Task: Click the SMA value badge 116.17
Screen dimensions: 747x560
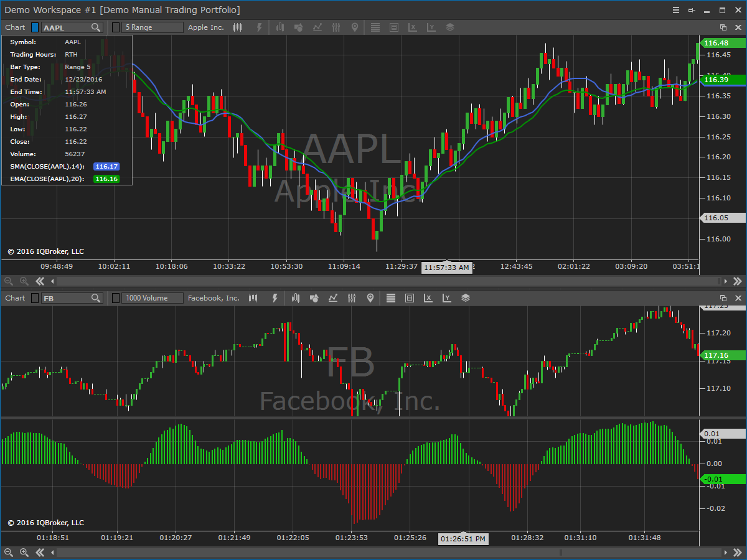Action: point(106,166)
